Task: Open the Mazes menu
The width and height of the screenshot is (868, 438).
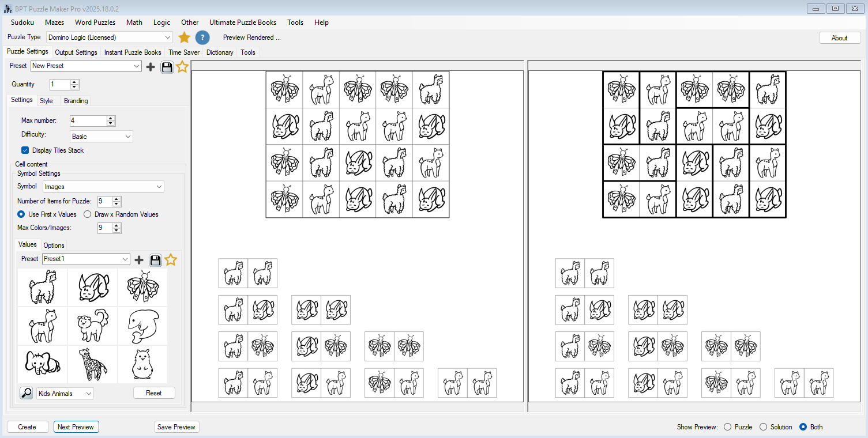Action: point(54,22)
